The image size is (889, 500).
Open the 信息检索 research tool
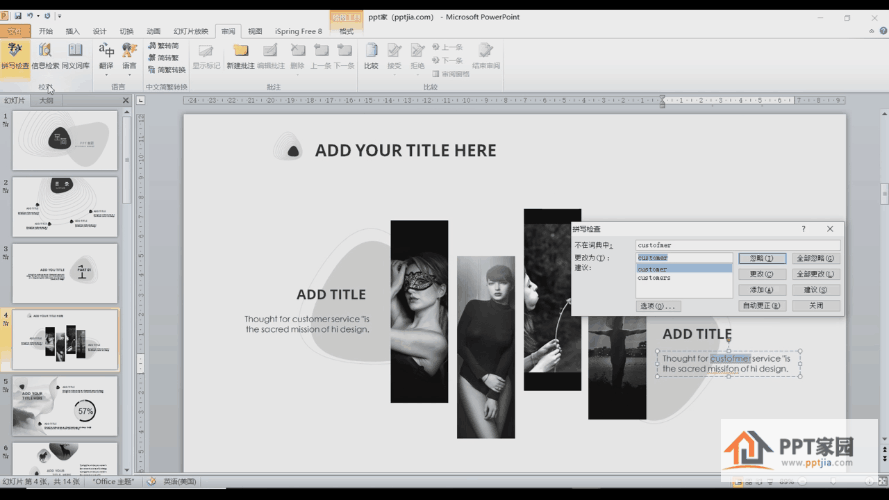[x=45, y=56]
